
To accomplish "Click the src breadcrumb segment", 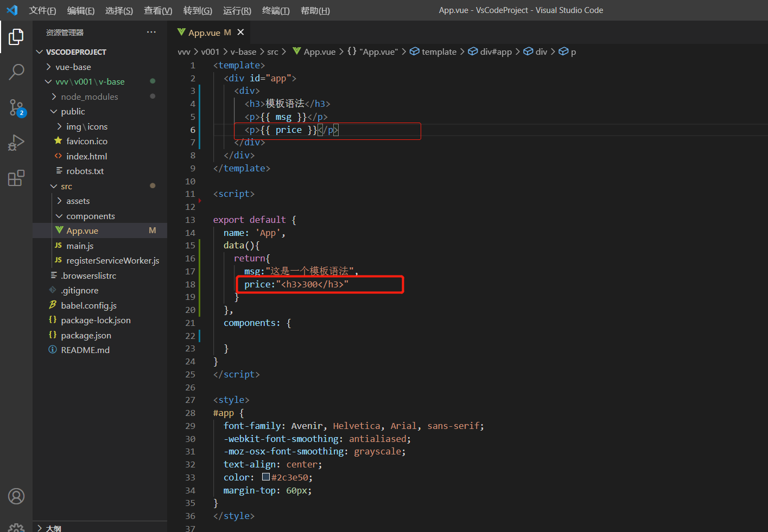I will coord(272,52).
